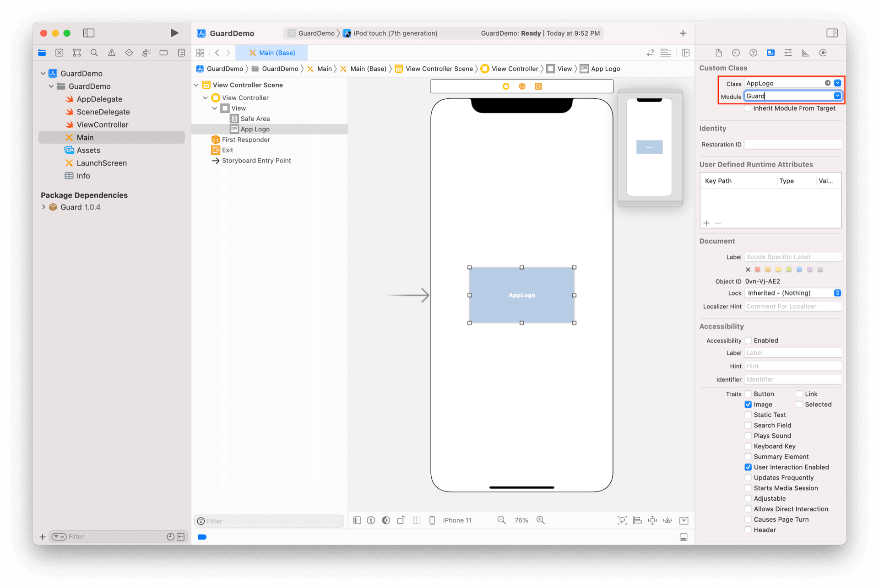Select ViewController file in navigator
This screenshot has height=588, width=879.
pos(102,124)
